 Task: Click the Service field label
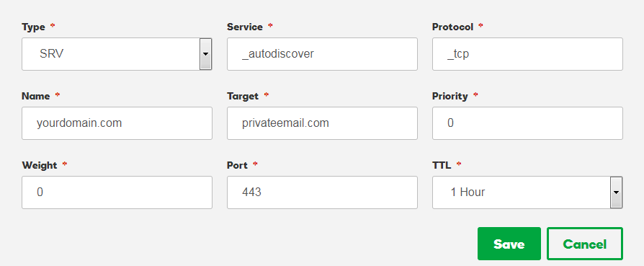(245, 27)
